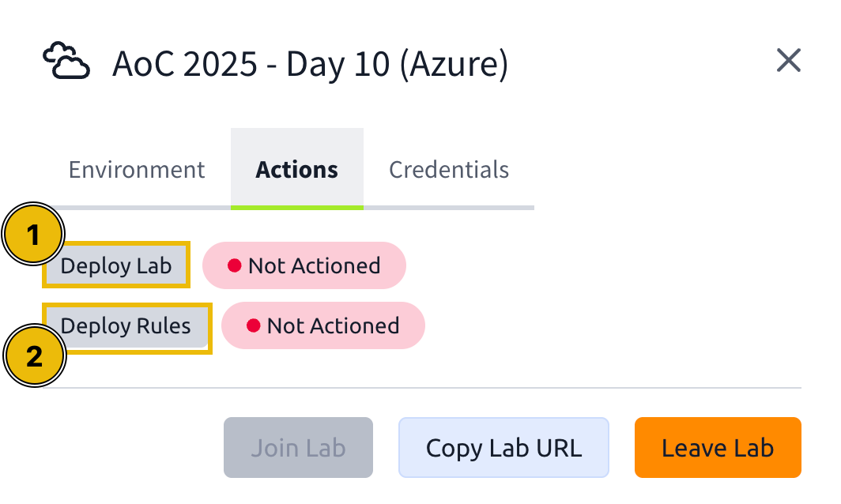
Task: Open the Credentials tab
Action: coord(448,169)
